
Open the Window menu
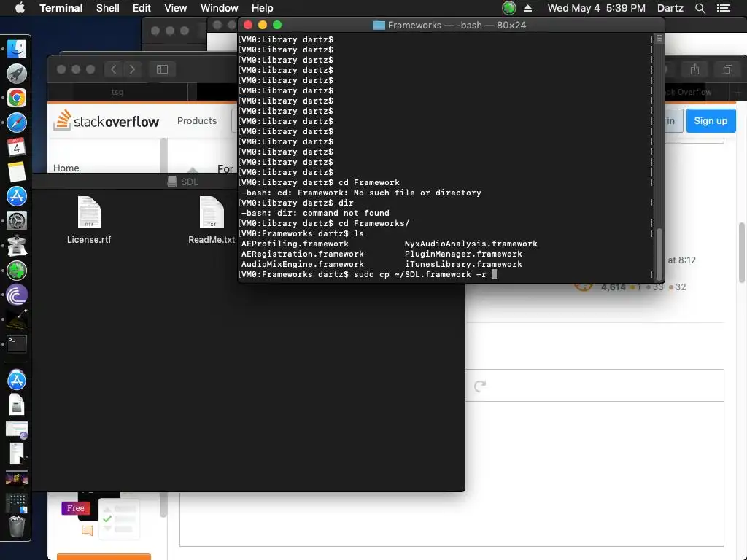click(219, 8)
